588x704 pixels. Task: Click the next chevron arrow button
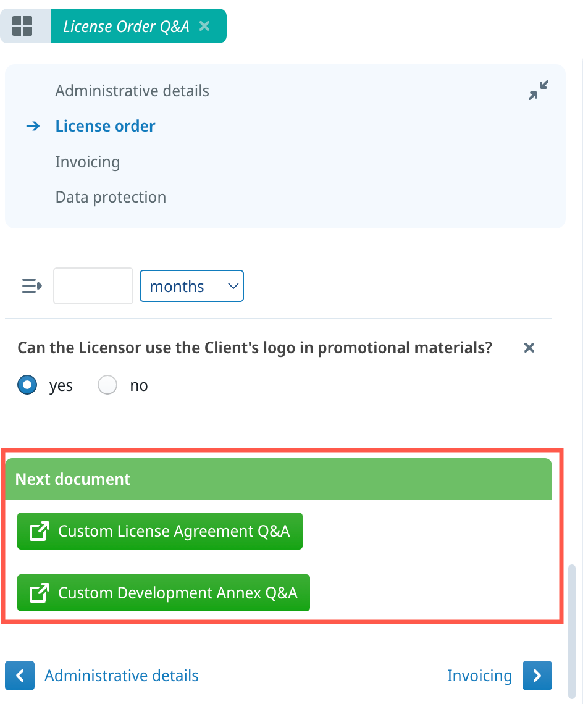pyautogui.click(x=537, y=676)
